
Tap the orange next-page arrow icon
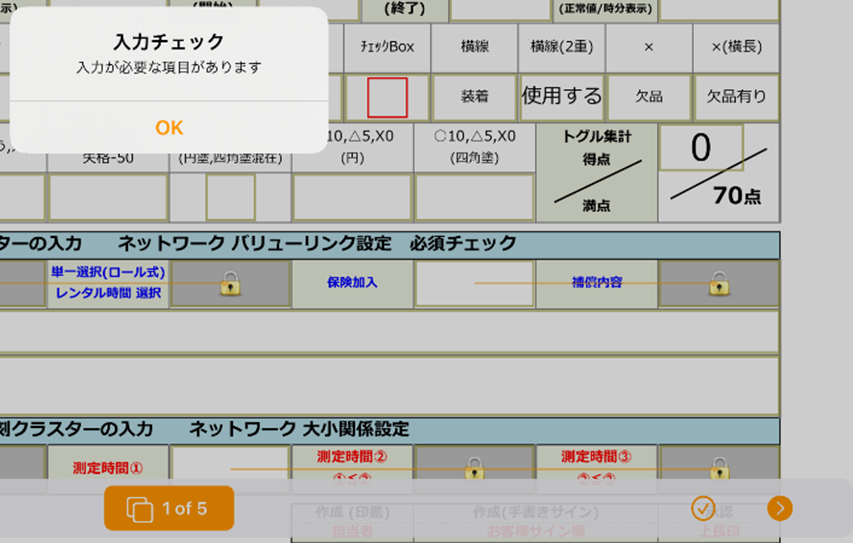[779, 508]
